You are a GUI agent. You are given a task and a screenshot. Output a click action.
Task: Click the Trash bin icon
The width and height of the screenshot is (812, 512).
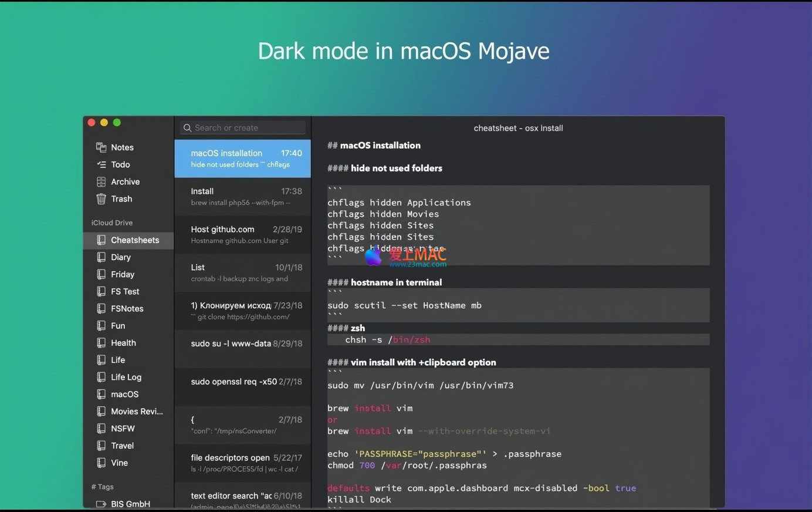tap(101, 199)
